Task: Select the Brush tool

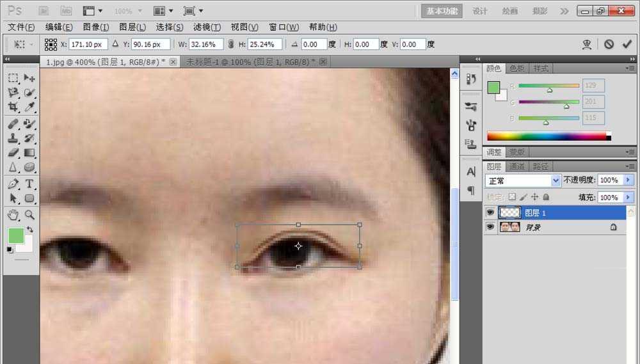Action: [29, 123]
